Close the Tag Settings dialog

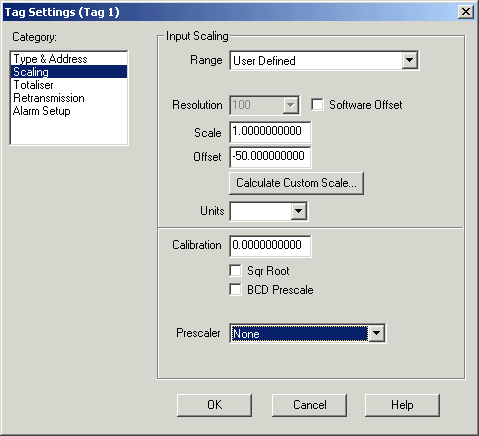[x=465, y=12]
